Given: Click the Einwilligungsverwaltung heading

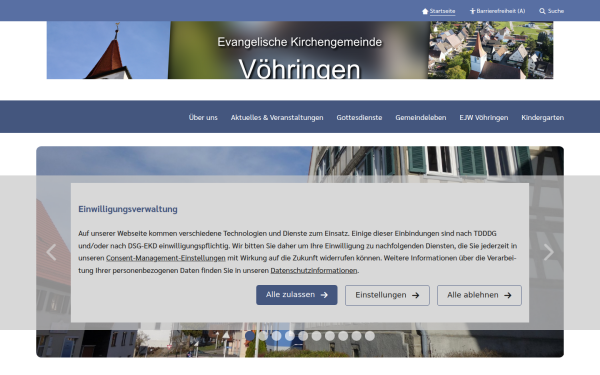Looking at the screenshot, I should point(128,209).
